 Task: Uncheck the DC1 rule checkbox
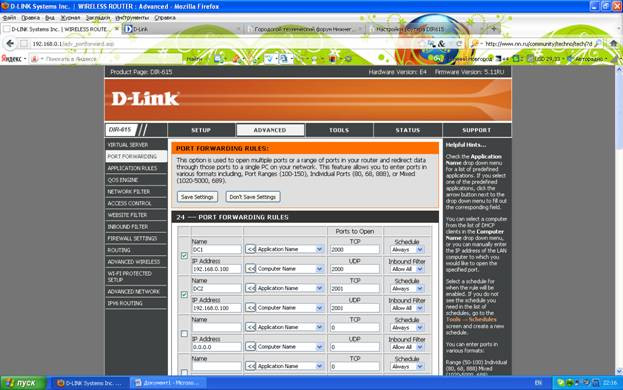pyautogui.click(x=184, y=255)
